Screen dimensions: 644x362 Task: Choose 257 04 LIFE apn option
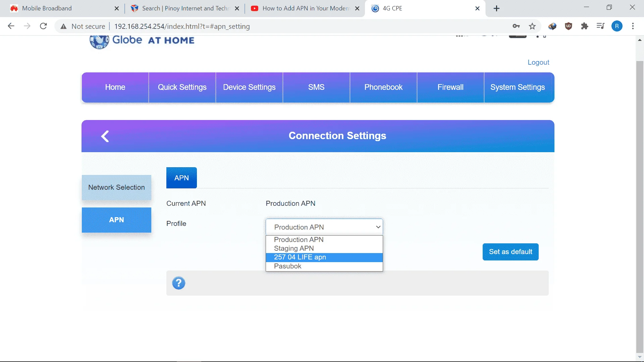[324, 257]
